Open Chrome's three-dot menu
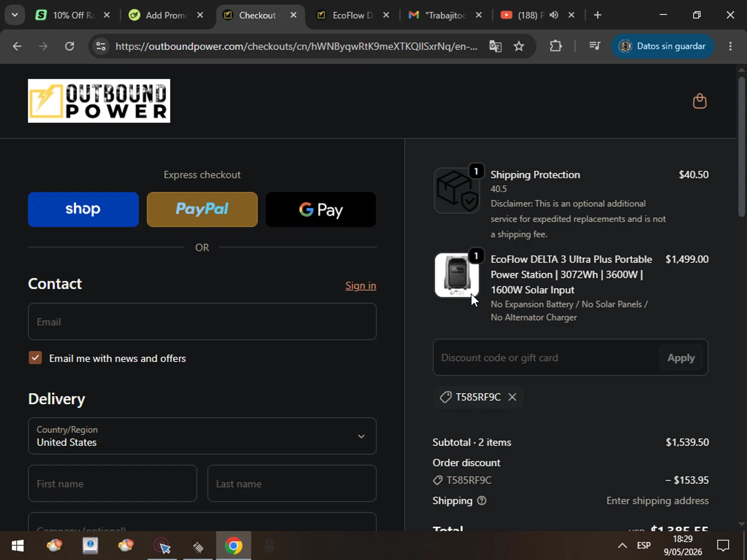 click(731, 46)
